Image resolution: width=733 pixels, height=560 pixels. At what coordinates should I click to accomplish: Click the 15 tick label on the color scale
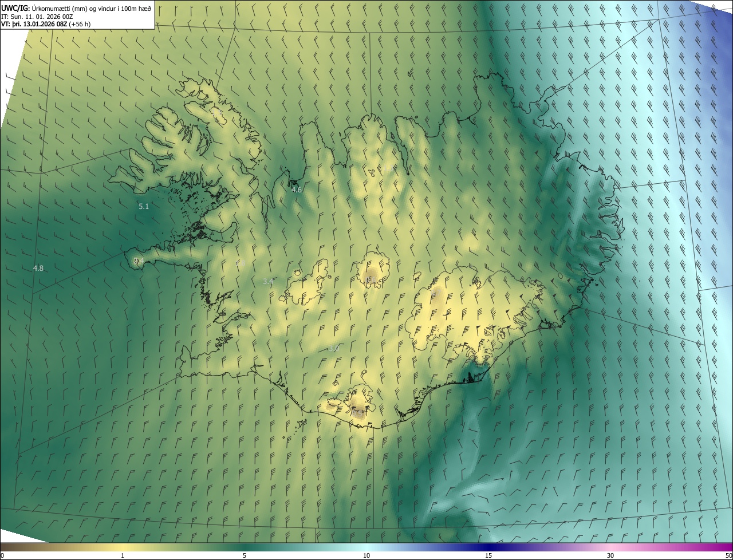click(x=488, y=555)
